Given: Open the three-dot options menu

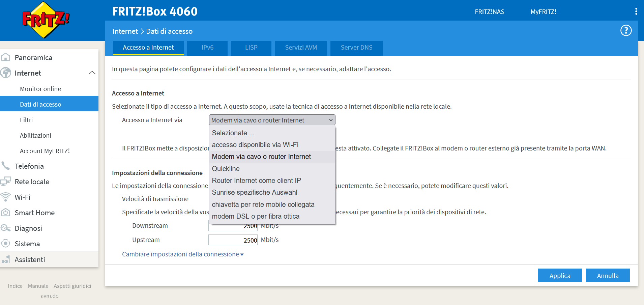Looking at the screenshot, I should point(636,11).
